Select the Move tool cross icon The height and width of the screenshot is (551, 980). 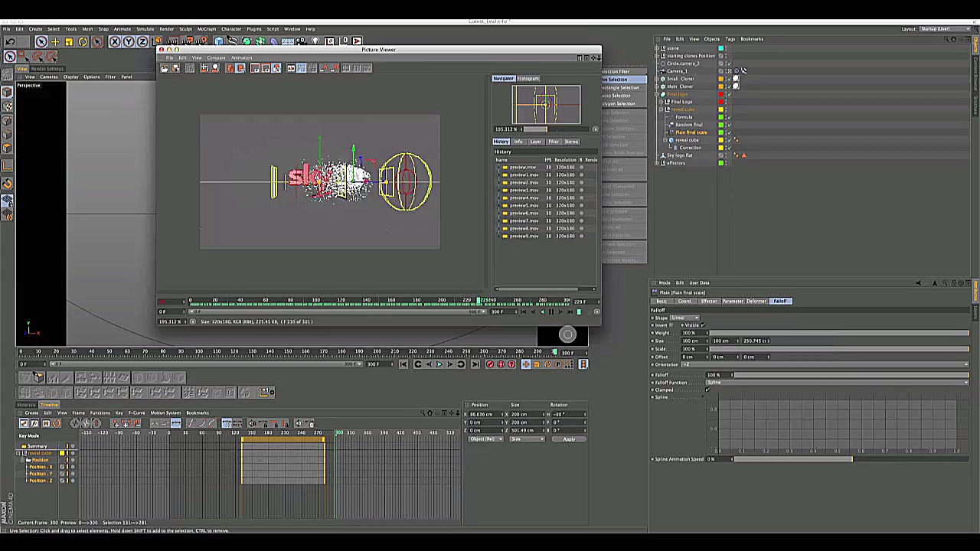pos(54,41)
